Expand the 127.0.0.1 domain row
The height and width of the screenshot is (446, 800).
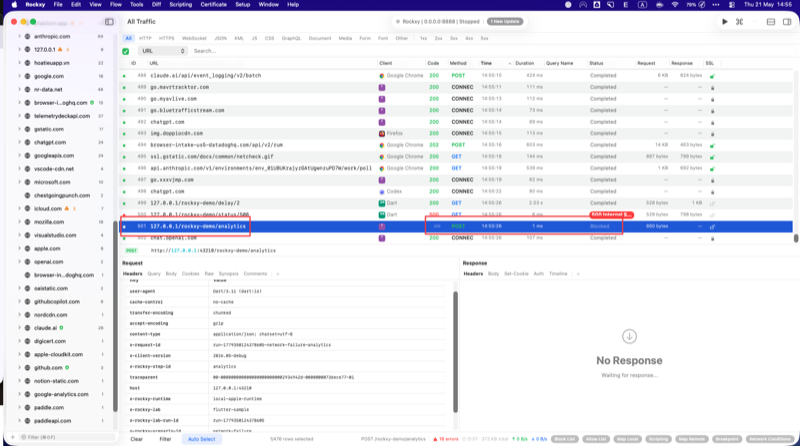[19, 49]
